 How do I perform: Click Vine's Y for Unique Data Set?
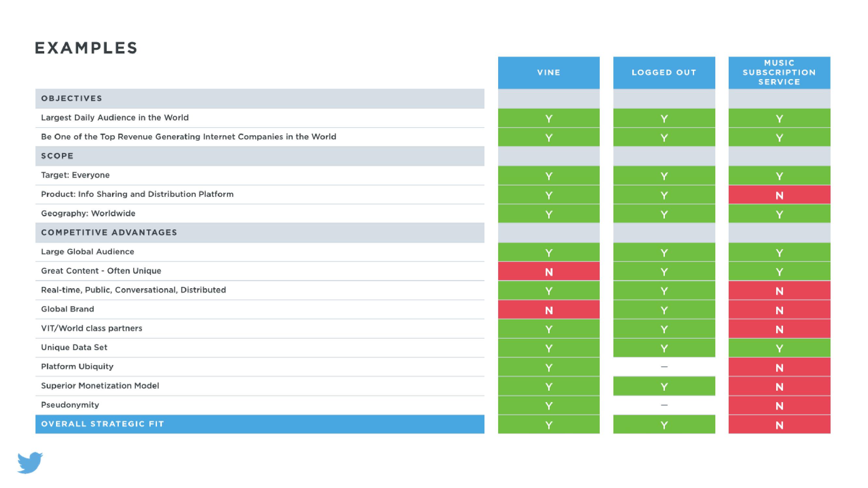[549, 348]
